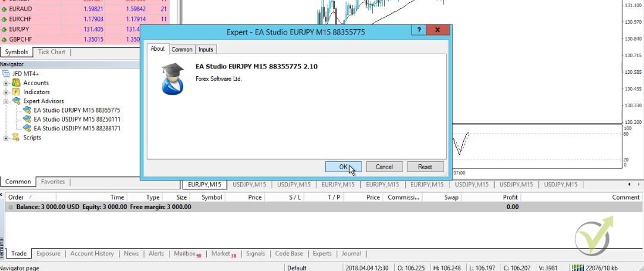
Task: Open the Journal tab in Terminal
Action: (351, 254)
